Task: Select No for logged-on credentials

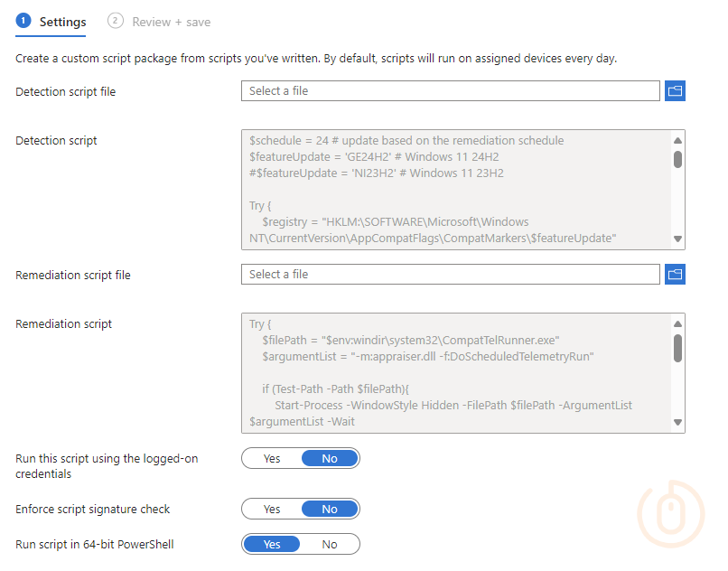Action: (330, 459)
